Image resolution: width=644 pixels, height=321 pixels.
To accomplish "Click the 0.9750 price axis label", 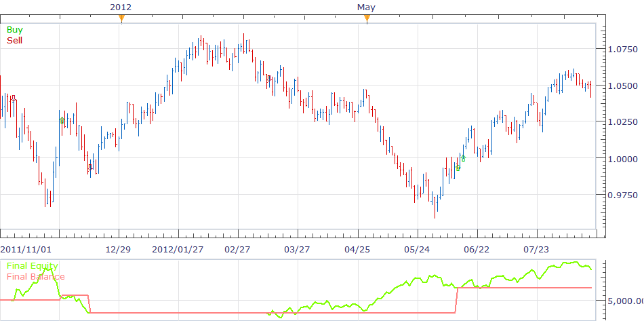I will tap(622, 195).
